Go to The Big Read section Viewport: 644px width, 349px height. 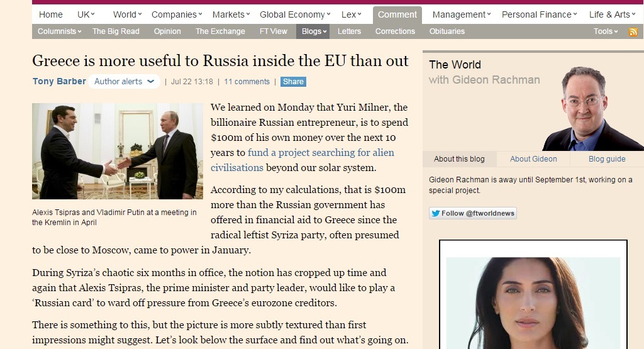[116, 31]
